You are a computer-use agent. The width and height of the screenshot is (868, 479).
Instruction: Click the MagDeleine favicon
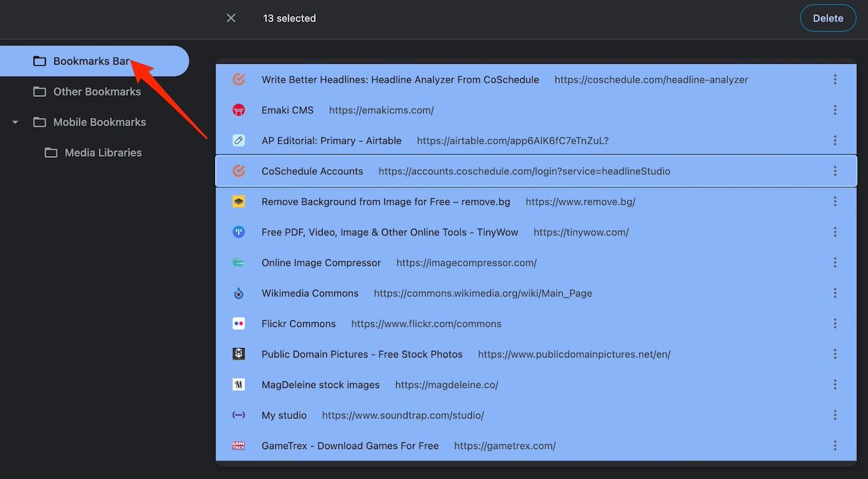click(239, 385)
